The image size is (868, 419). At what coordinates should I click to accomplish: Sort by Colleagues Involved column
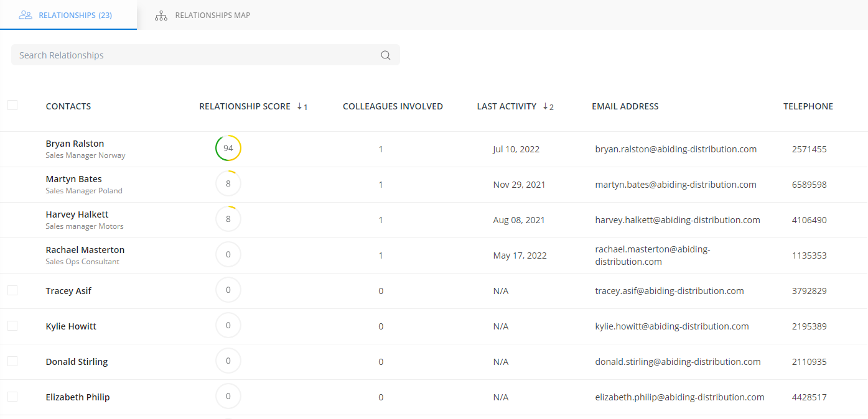(x=393, y=106)
